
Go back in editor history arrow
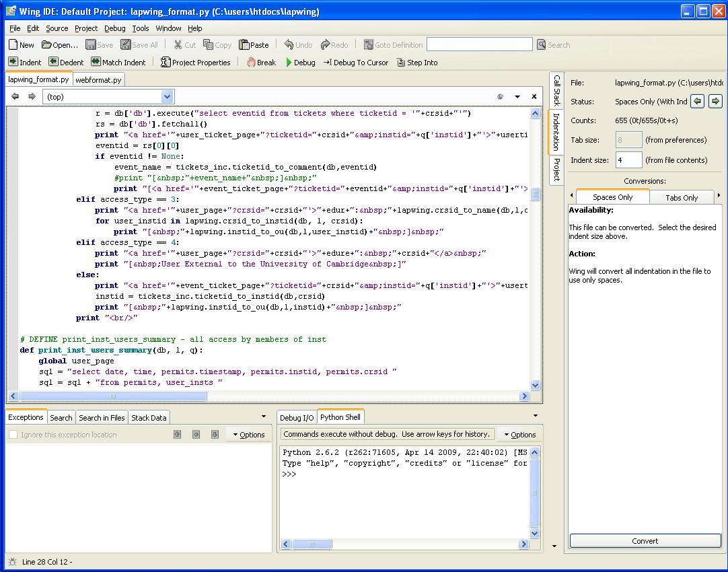(x=15, y=97)
